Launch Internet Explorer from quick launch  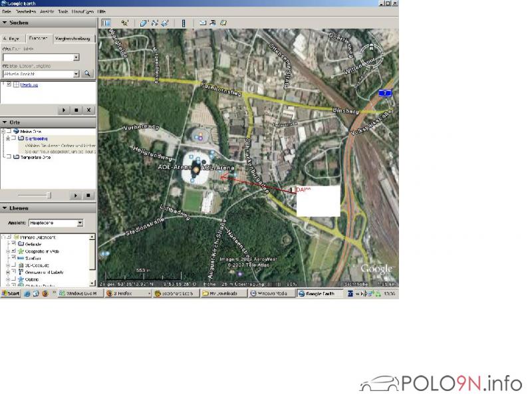tap(27, 293)
